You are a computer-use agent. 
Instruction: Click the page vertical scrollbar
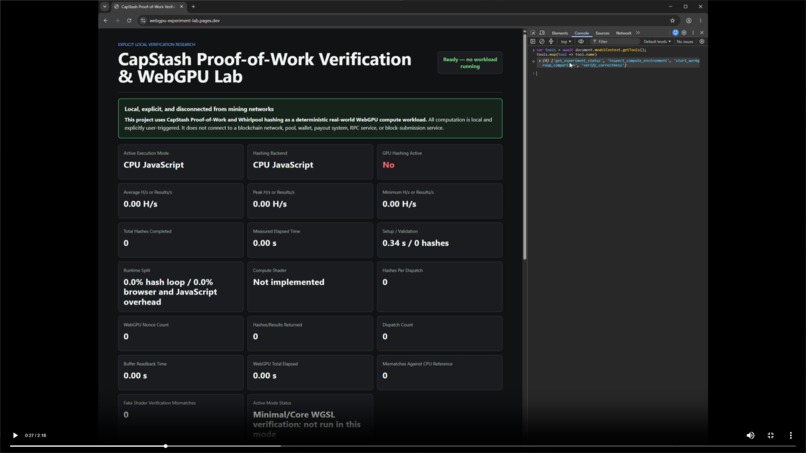click(x=524, y=149)
